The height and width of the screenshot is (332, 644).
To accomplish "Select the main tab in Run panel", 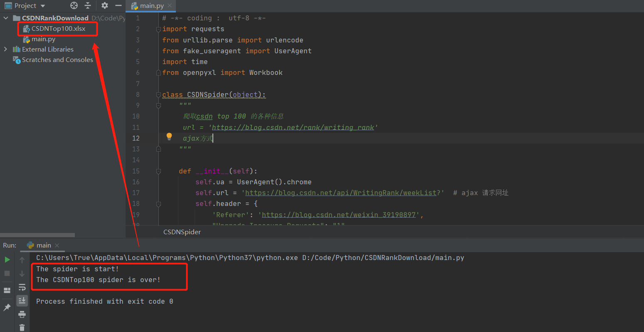I will (42, 245).
